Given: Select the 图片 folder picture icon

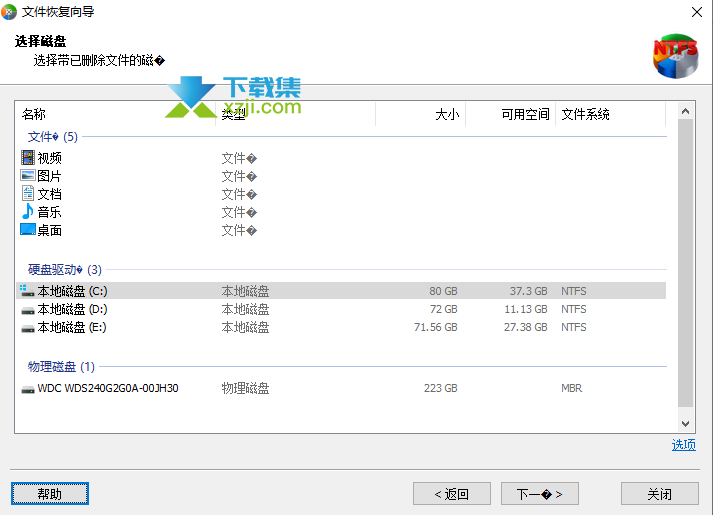Looking at the screenshot, I should [x=28, y=175].
